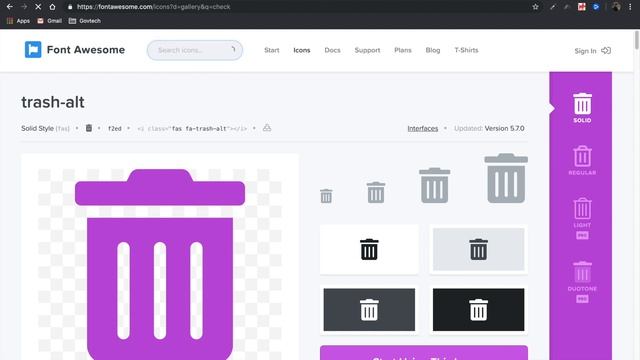Click the browser address bar URL
Viewport: 640px width, 360px height.
[x=153, y=7]
